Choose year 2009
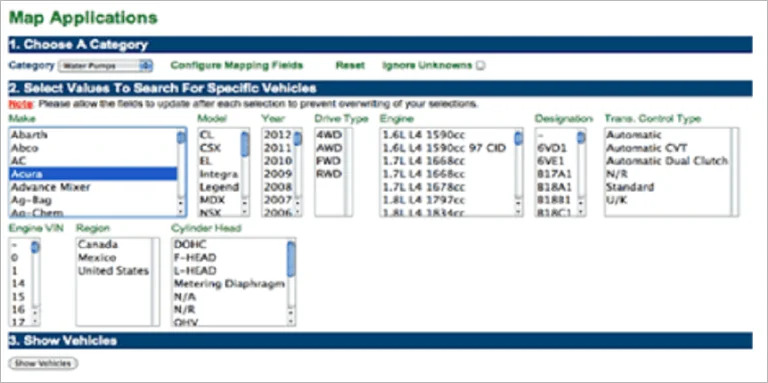Viewport: 768px width, 383px height. pyautogui.click(x=278, y=174)
